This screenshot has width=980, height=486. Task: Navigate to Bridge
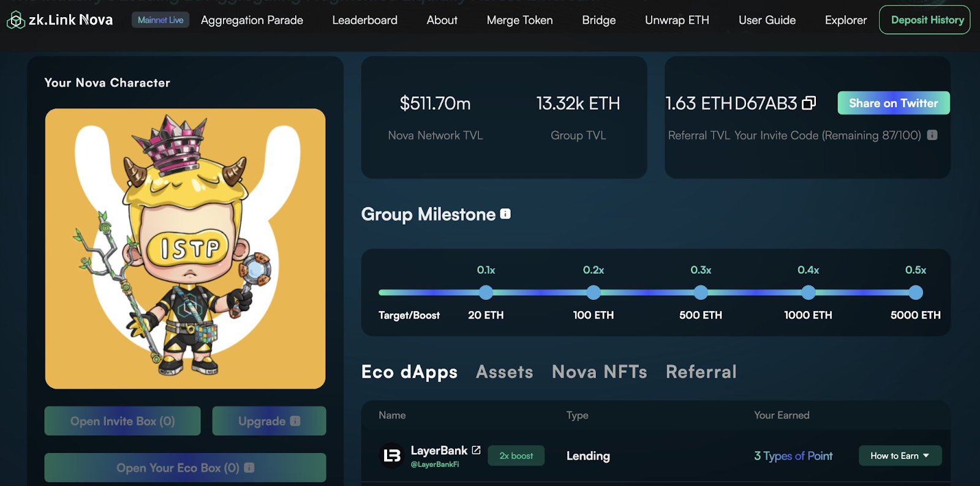coord(598,20)
